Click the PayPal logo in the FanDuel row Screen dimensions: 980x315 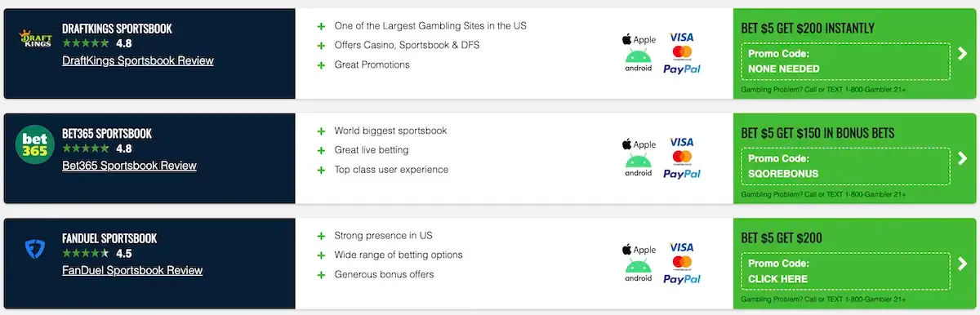[x=682, y=279]
